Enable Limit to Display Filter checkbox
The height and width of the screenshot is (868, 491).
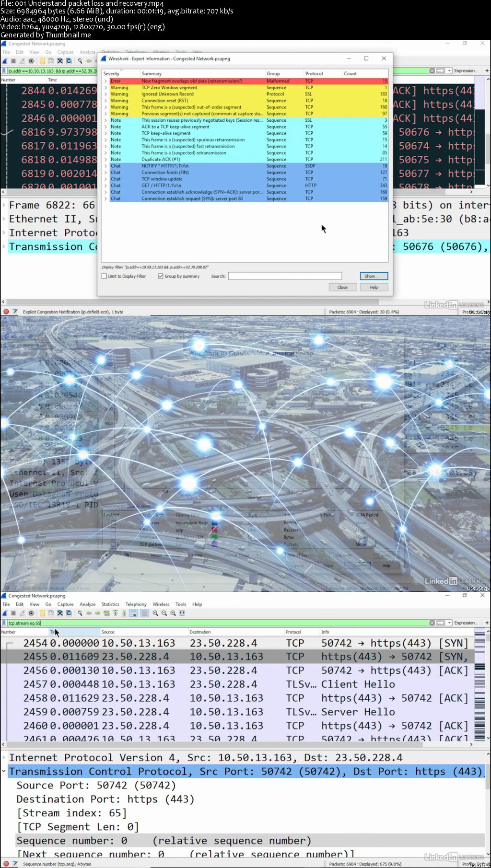[x=104, y=276]
